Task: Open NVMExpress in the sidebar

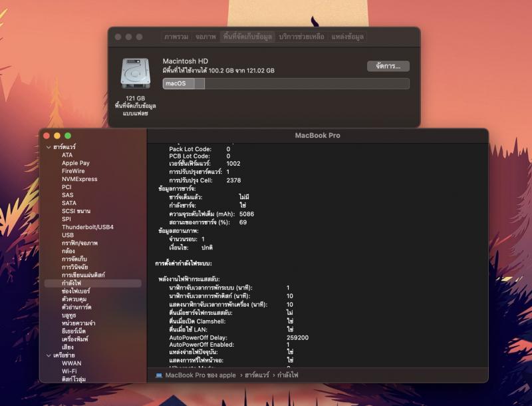Action: [79, 179]
